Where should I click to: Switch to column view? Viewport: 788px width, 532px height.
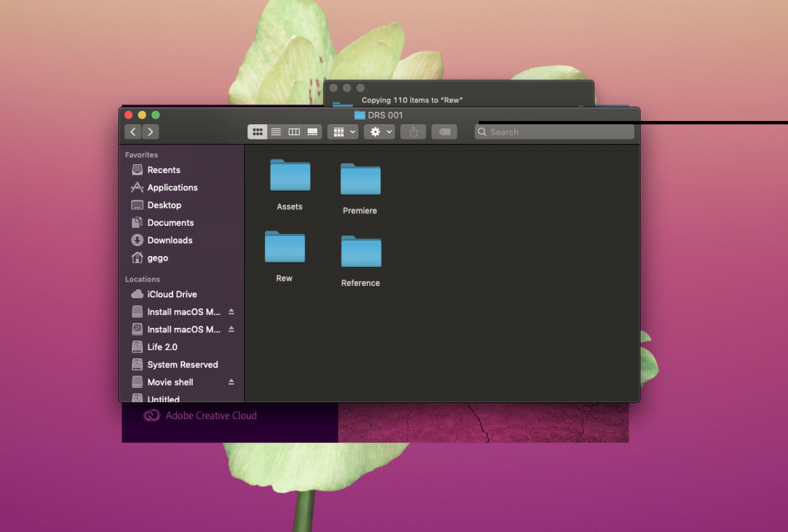(294, 132)
